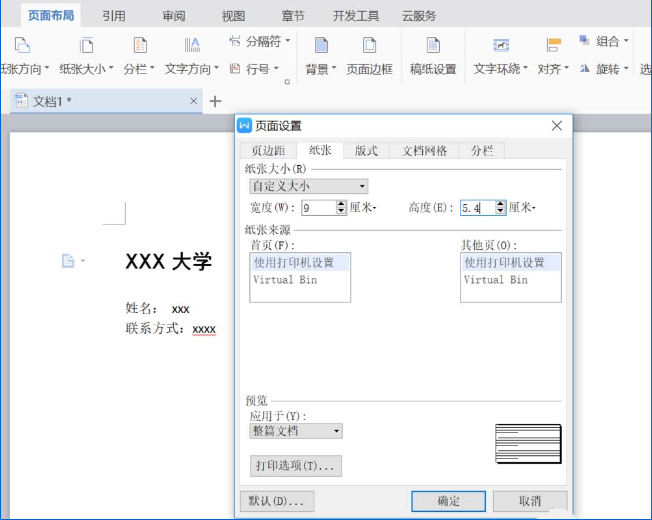Viewport: 652px width, 520px height.
Task: Open the 背景 background icon
Action: (320, 46)
